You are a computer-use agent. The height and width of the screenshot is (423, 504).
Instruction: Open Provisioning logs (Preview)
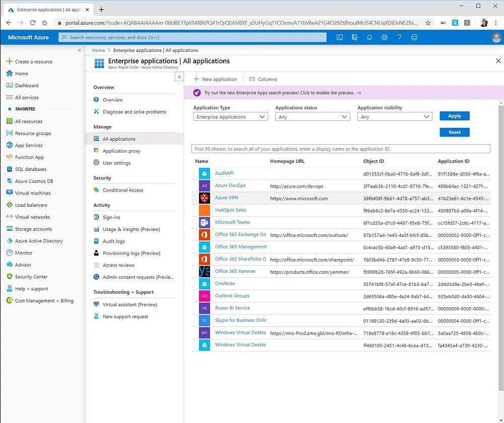[x=131, y=253]
